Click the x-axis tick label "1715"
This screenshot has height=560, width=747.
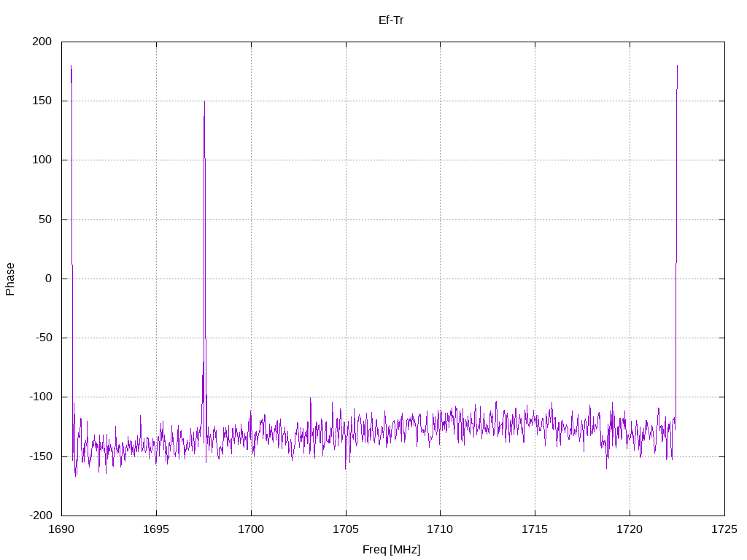[535, 529]
